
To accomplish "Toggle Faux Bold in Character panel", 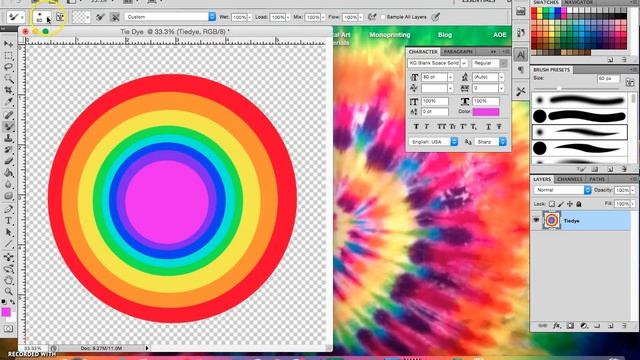I will (416, 127).
